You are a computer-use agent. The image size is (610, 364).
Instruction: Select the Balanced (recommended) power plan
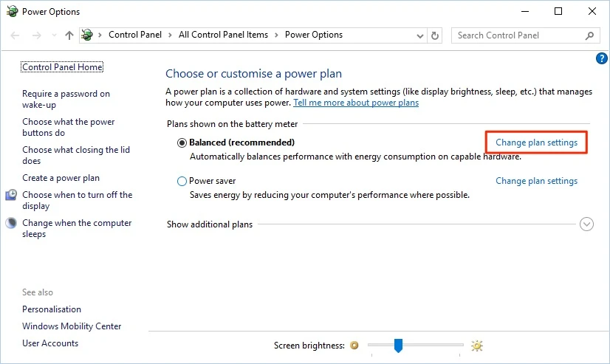click(x=182, y=142)
